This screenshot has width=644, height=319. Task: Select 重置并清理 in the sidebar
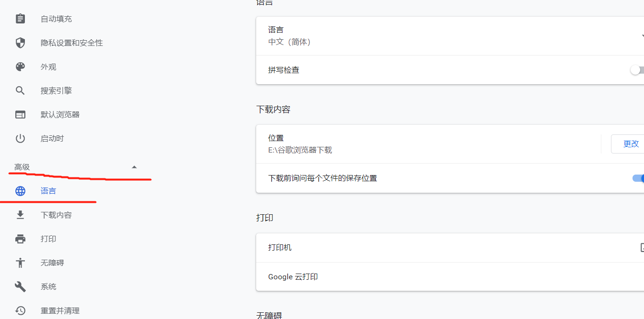59,310
